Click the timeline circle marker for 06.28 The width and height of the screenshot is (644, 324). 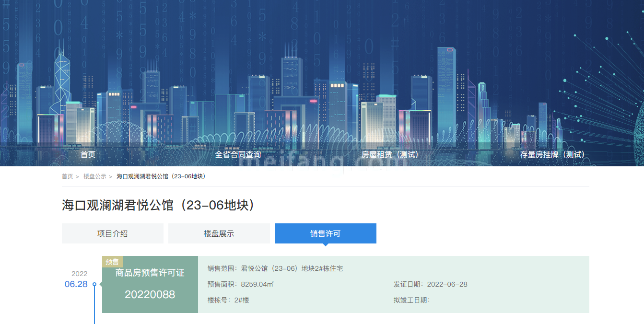point(94,284)
